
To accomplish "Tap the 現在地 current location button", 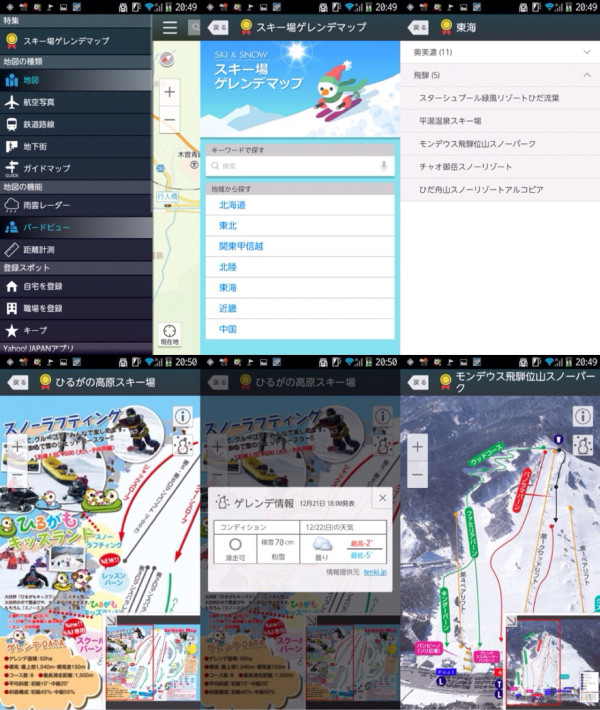I will tap(169, 335).
